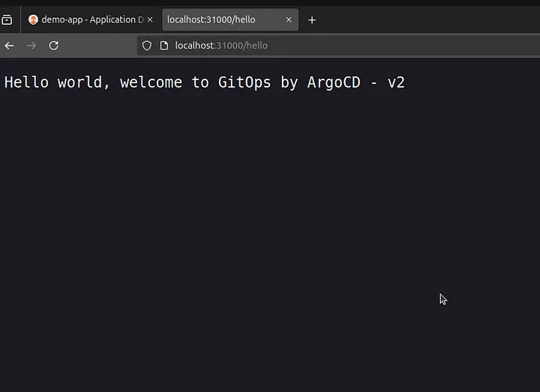The image size is (540, 392).
Task: Open a new tab with the plus button
Action: 312,20
